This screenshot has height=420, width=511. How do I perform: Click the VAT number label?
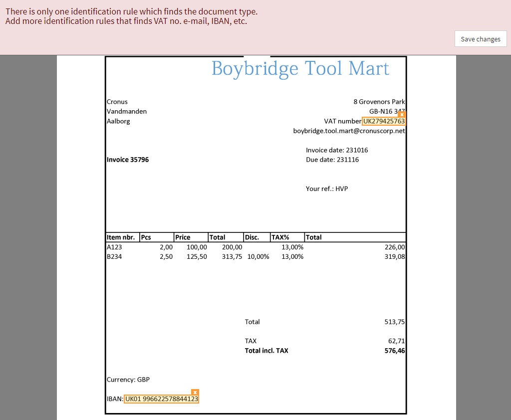(342, 121)
